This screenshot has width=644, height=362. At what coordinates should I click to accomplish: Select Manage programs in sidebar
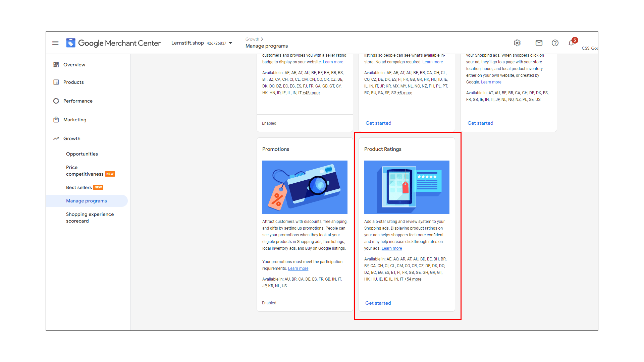coord(87,201)
